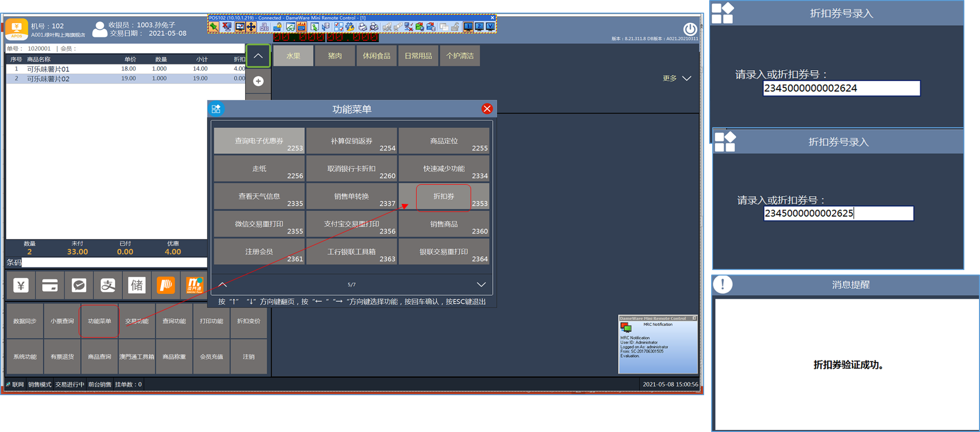The image size is (980, 432).
Task: Collapse panel with green-bordered up chevron
Action: [258, 56]
